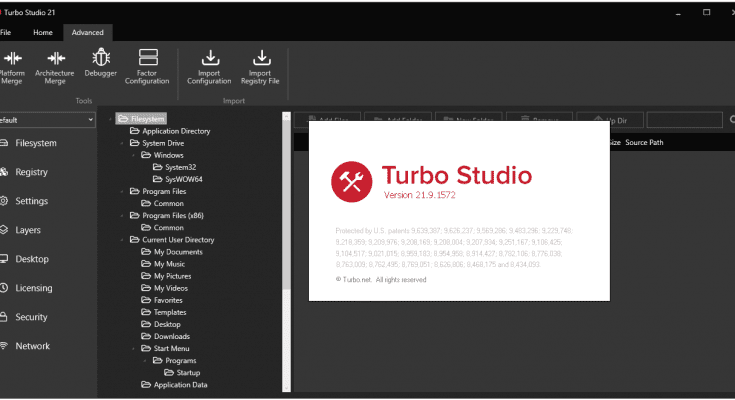Click the Source Path column header
Viewport: 735px width, 400px height.
coord(644,143)
